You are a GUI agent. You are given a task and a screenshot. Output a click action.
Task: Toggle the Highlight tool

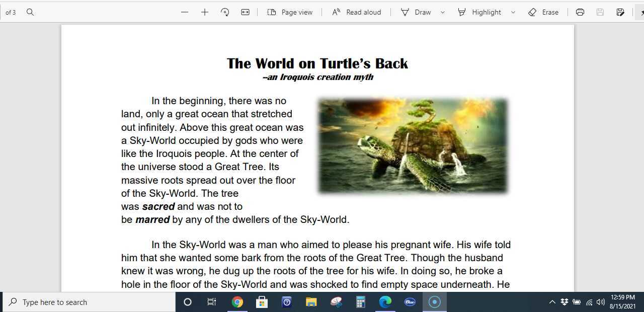479,12
